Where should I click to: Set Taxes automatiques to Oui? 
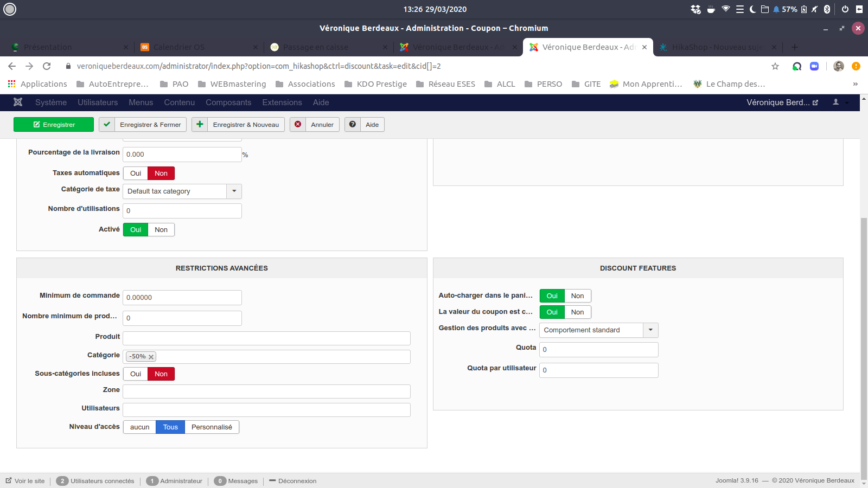click(x=136, y=174)
